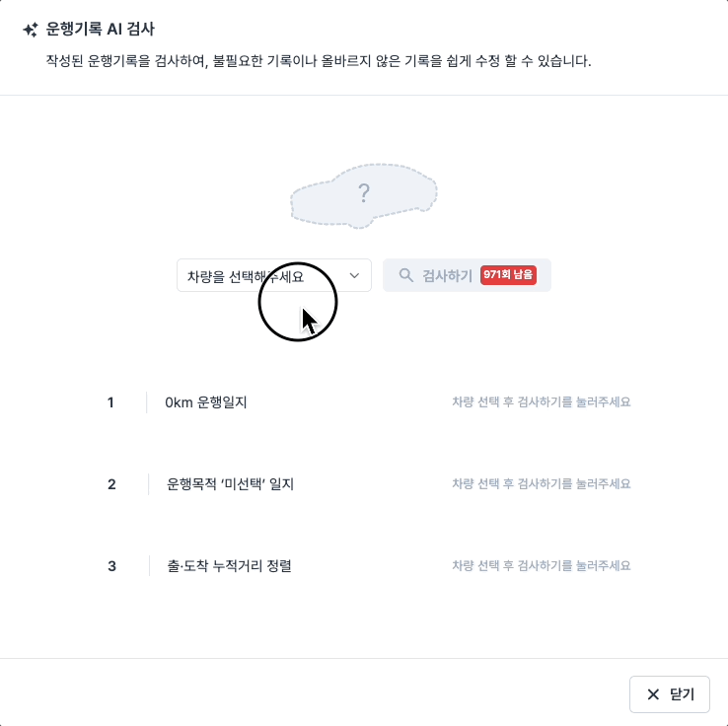The width and height of the screenshot is (728, 726).
Task: Select the 0km 운행일지 check item
Action: 206,402
